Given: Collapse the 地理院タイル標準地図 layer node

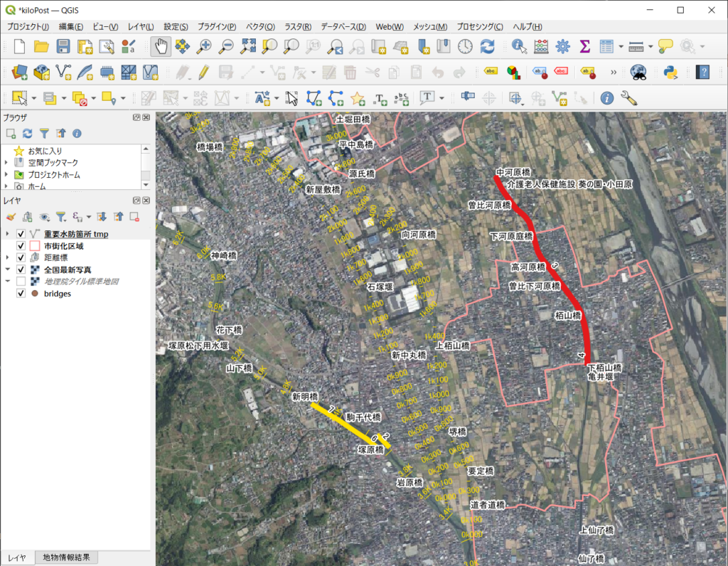Looking at the screenshot, I should click(x=7, y=282).
